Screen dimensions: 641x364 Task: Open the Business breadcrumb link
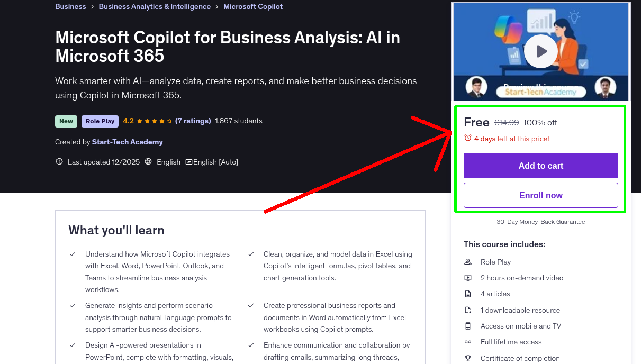[x=70, y=6]
